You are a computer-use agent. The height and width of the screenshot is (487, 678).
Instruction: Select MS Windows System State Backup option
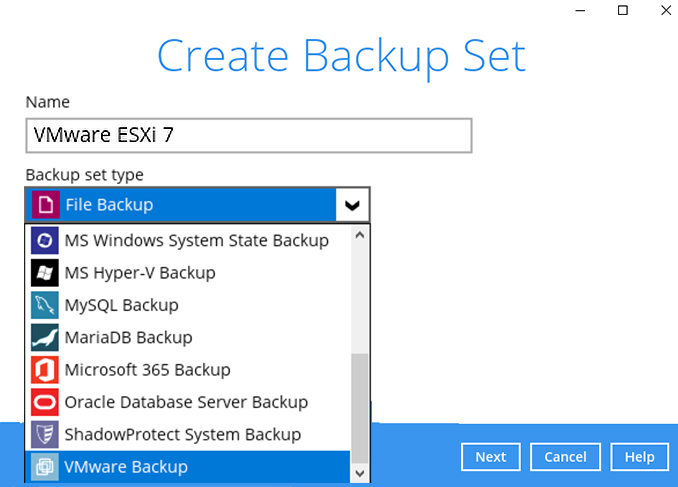point(188,240)
